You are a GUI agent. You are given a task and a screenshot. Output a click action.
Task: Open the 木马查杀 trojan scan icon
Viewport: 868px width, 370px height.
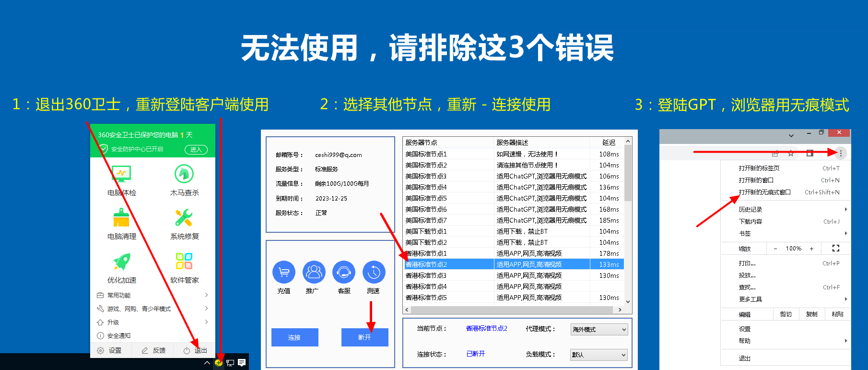tap(184, 174)
